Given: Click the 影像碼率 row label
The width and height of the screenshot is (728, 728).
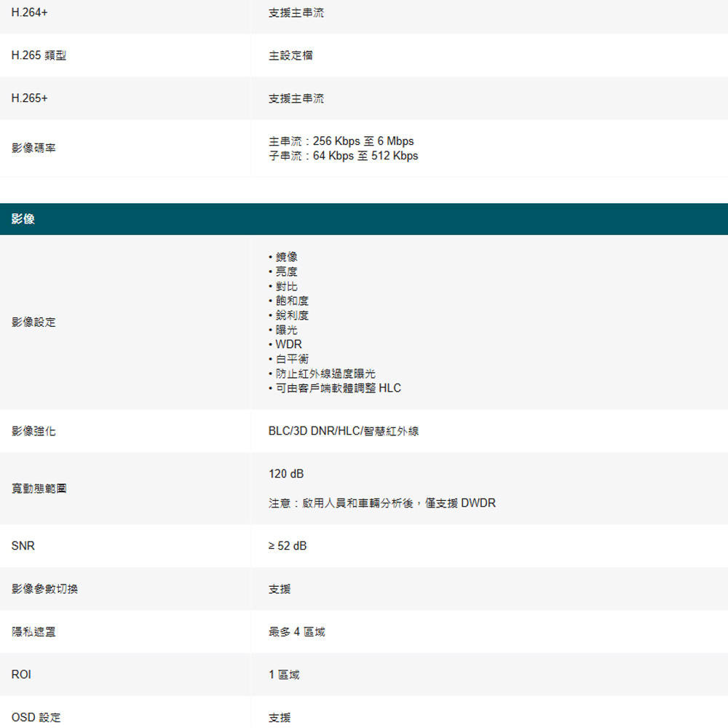Looking at the screenshot, I should coord(33,148).
